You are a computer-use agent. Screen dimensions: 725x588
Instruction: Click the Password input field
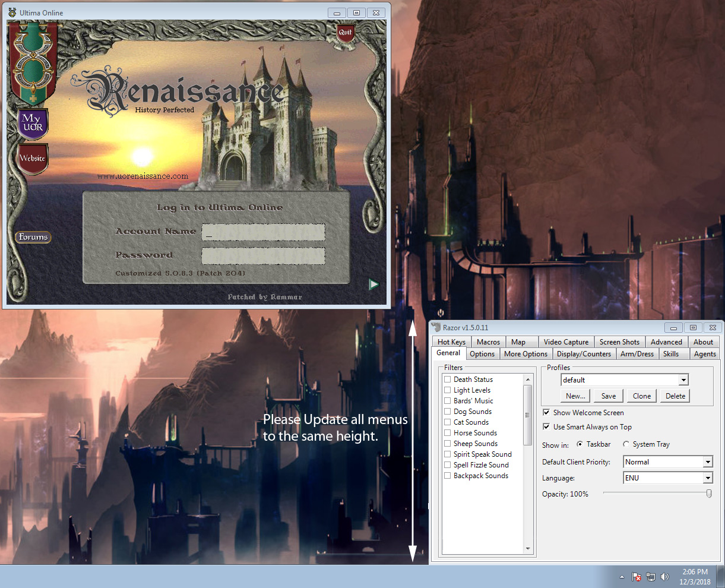pyautogui.click(x=263, y=256)
